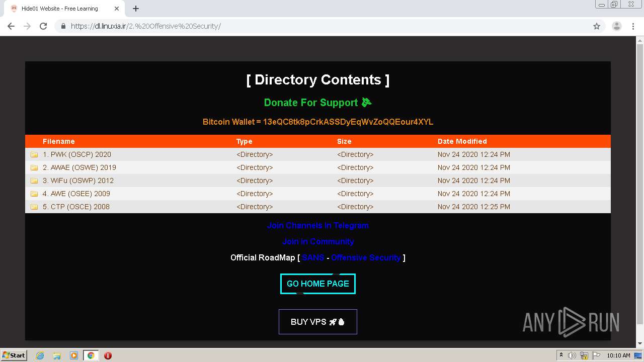Screen dimensions: 644x362
Task: Open the 1. PWK (OSCP) 2020 directory
Action: point(77,154)
